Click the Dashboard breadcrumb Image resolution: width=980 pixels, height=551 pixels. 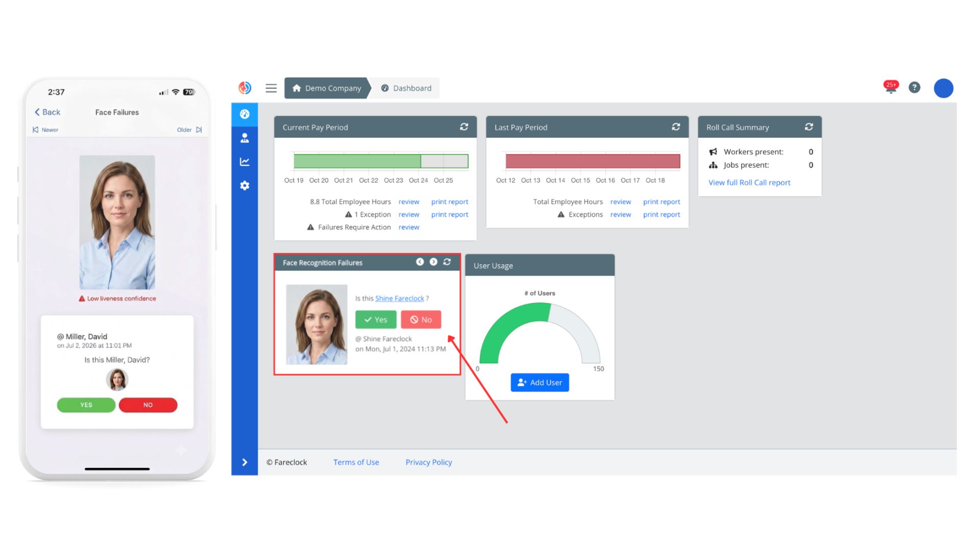[406, 88]
